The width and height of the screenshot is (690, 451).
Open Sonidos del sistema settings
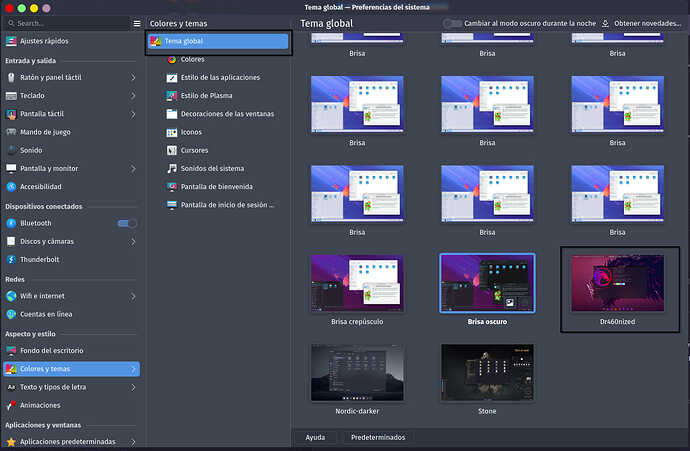click(x=211, y=168)
